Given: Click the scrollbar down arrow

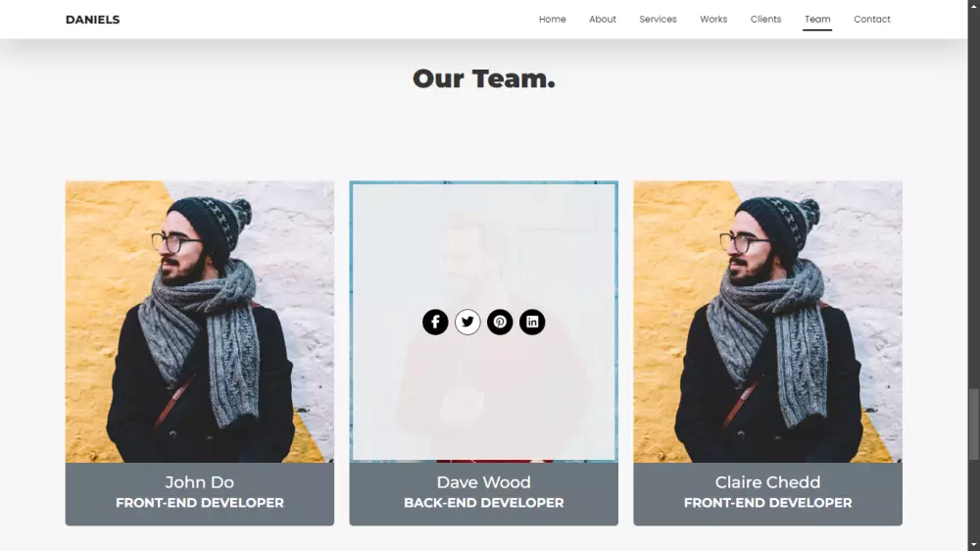Looking at the screenshot, I should (974, 545).
